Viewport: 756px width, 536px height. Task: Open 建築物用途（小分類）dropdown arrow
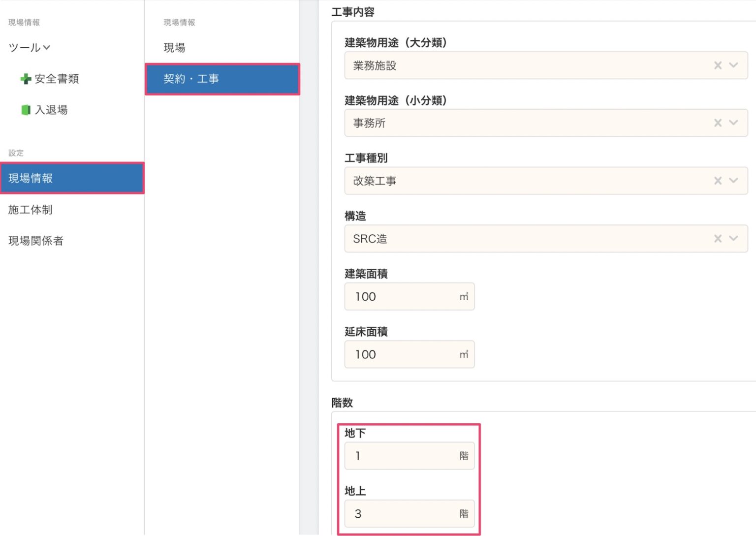733,123
